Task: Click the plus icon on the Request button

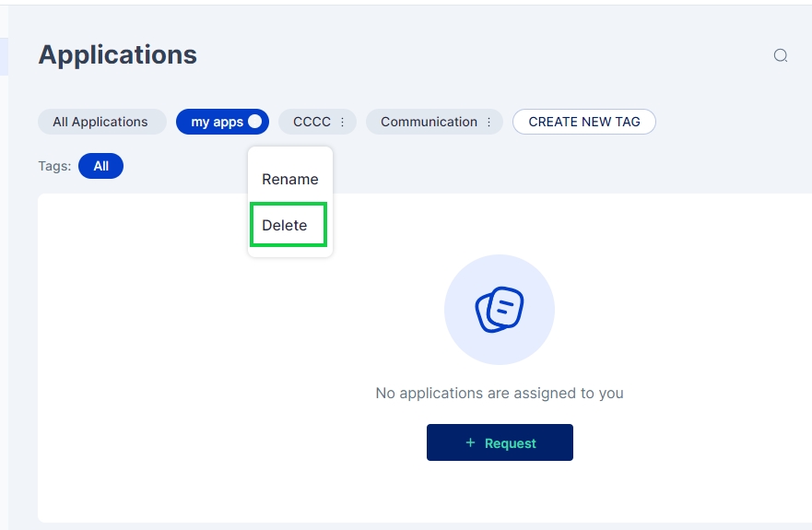Action: 470,442
